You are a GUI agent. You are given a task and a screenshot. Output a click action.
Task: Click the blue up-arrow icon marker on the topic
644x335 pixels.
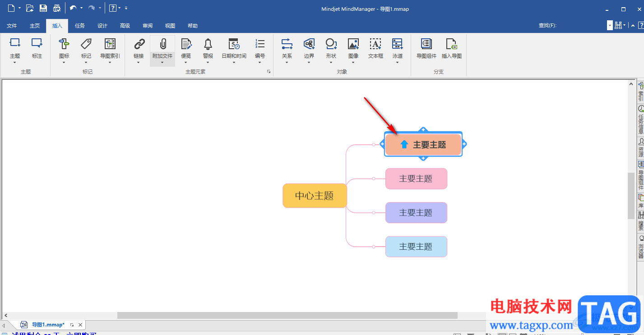[x=404, y=144]
